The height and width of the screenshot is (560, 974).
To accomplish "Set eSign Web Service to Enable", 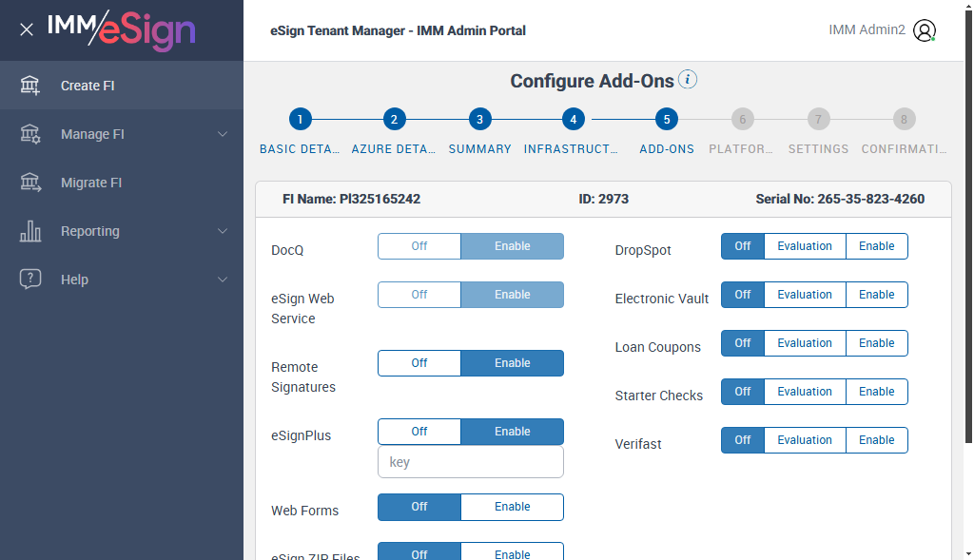I will click(512, 295).
